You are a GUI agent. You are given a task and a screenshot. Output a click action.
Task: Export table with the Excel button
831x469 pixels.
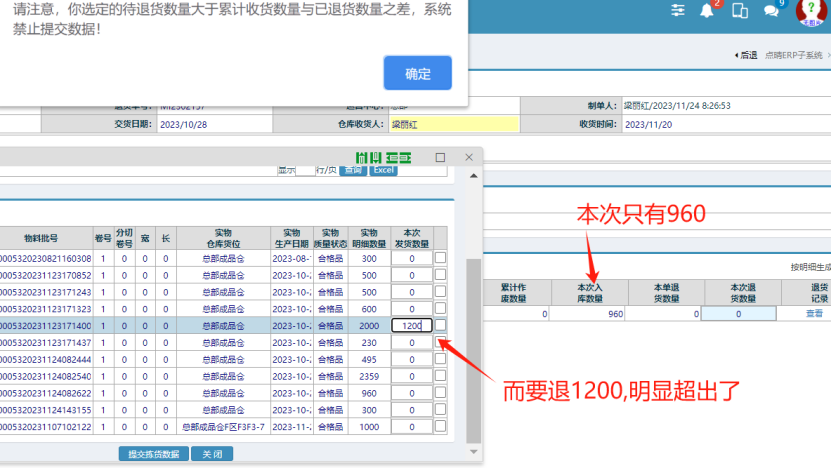(384, 170)
